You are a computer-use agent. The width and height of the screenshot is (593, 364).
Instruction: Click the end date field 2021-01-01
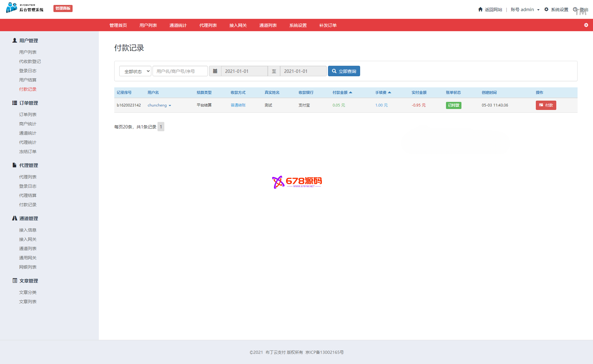(x=303, y=71)
